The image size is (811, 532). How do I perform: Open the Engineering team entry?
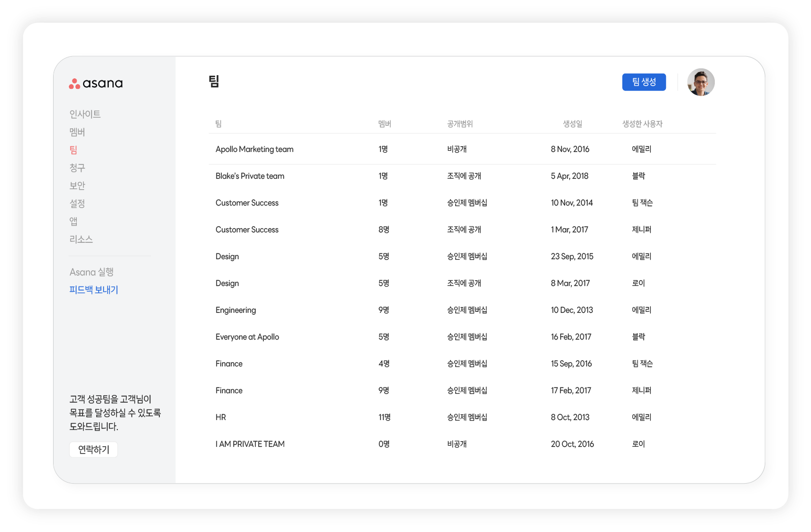[x=235, y=310]
